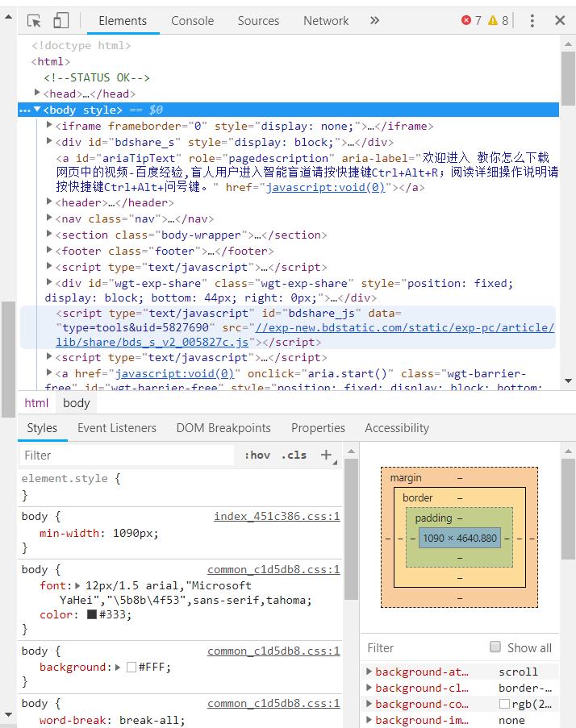The width and height of the screenshot is (576, 728).
Task: Expand the footer element node
Action: coord(49,250)
